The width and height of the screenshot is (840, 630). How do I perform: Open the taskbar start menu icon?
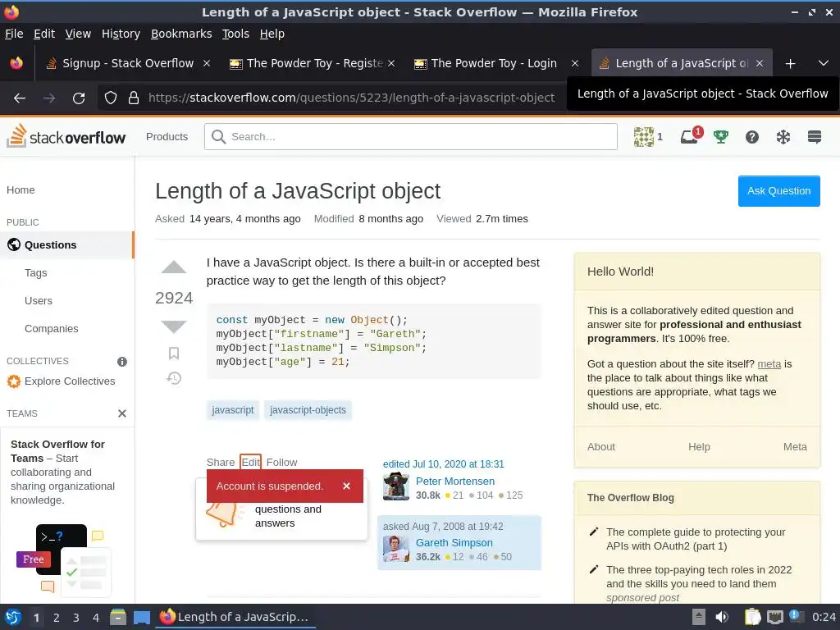[13, 617]
